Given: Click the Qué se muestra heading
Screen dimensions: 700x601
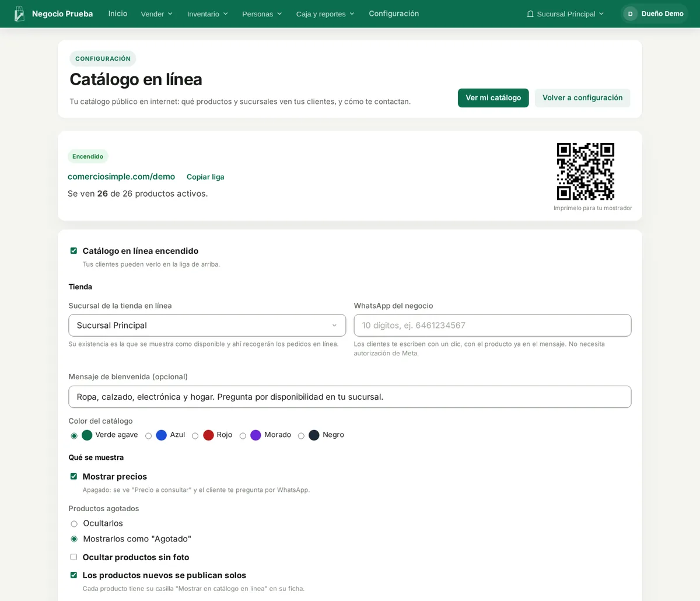Looking at the screenshot, I should tap(96, 457).
